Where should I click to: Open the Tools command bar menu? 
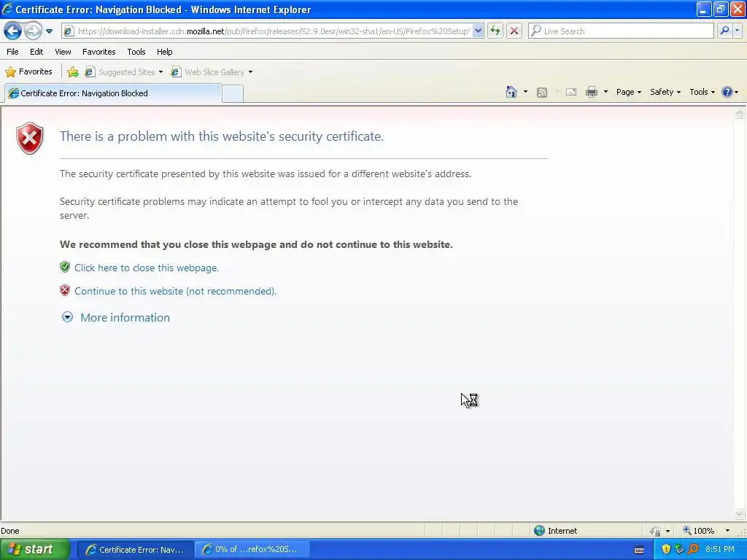(x=702, y=92)
